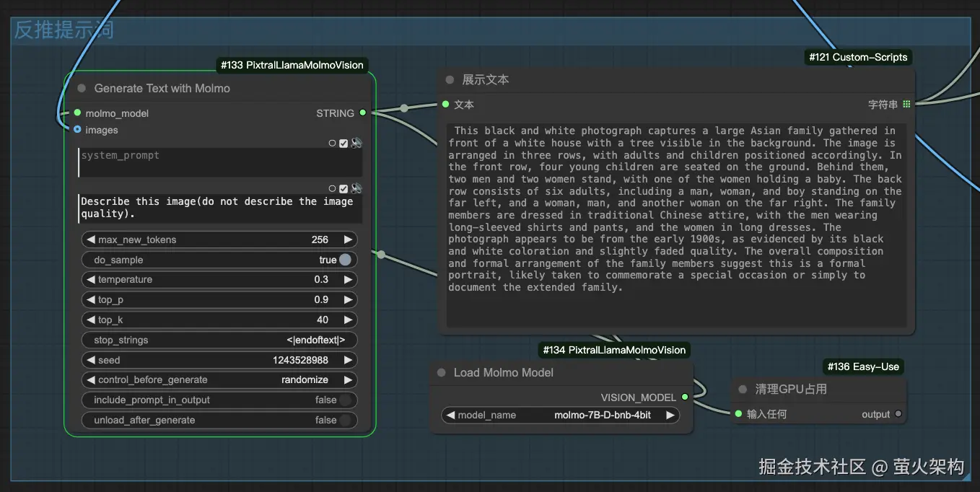This screenshot has width=980, height=492.
Task: Click the molmo_model input port
Action: pos(77,113)
